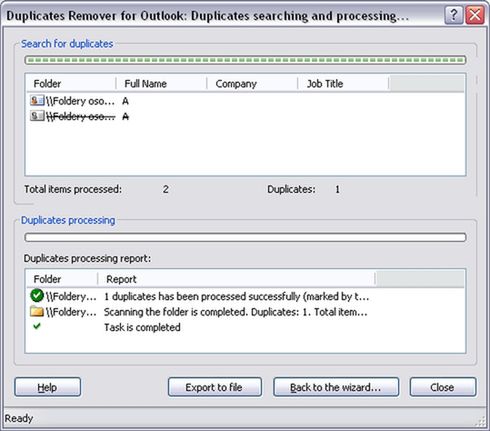The image size is (490, 431).
Task: Click the Report column header in processing report
Action: (236, 279)
